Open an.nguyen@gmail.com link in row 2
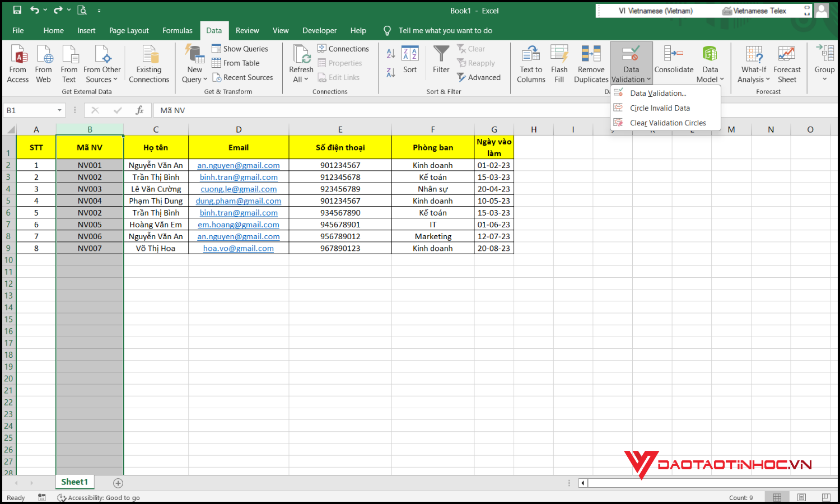 coord(239,165)
